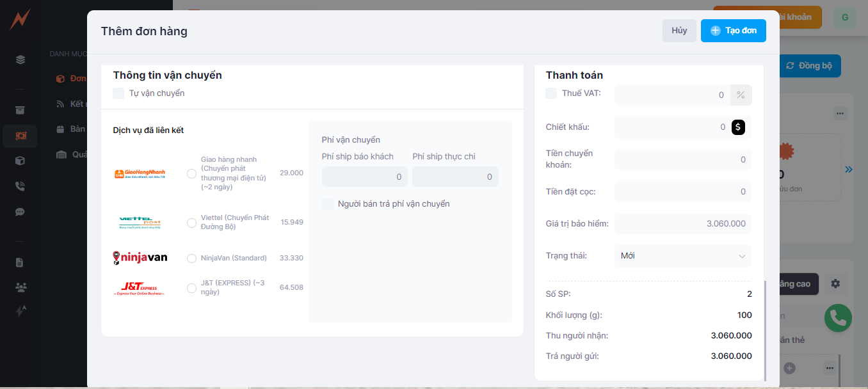Viewport: 868px width, 389px height.
Task: Click the Payment panel vertical scrollbar
Action: click(765, 331)
